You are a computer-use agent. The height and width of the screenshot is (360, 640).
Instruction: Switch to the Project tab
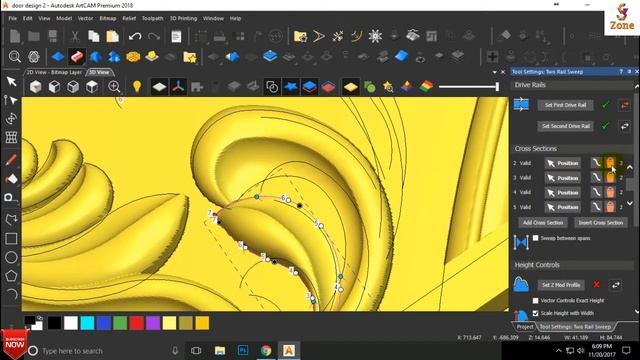click(525, 327)
